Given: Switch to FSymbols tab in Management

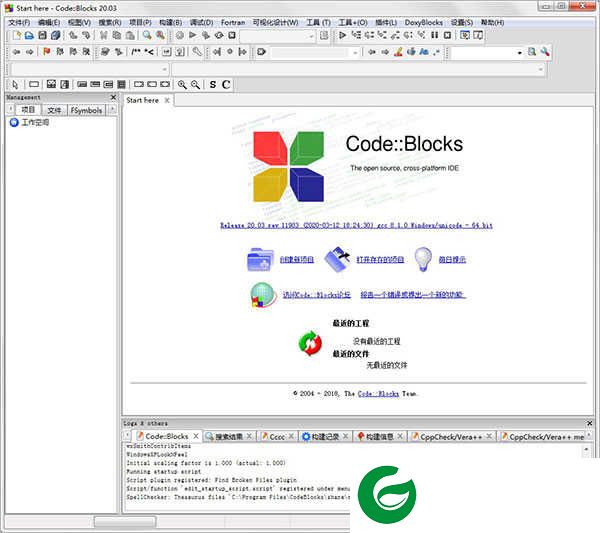Looking at the screenshot, I should [x=86, y=110].
